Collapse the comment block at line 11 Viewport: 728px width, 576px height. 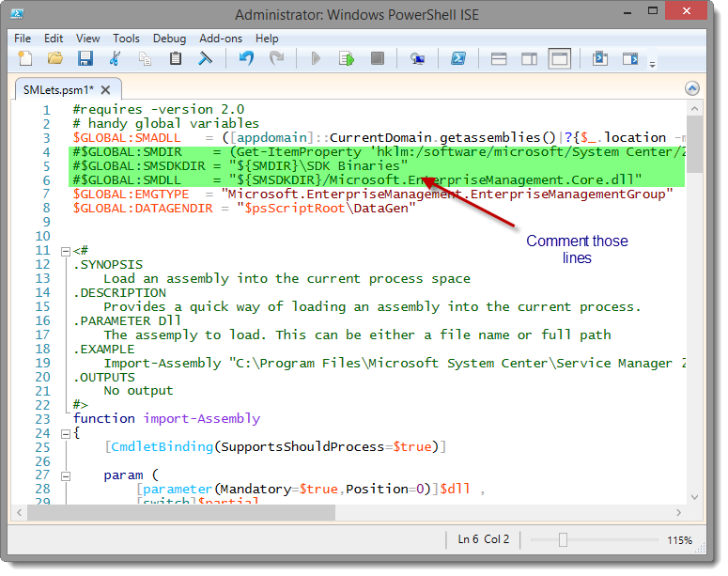click(x=66, y=252)
